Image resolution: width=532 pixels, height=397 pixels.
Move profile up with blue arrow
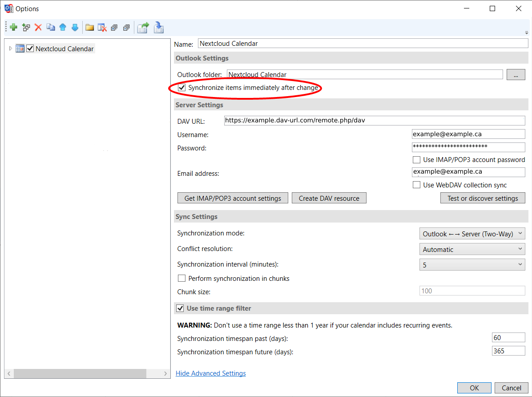click(63, 28)
